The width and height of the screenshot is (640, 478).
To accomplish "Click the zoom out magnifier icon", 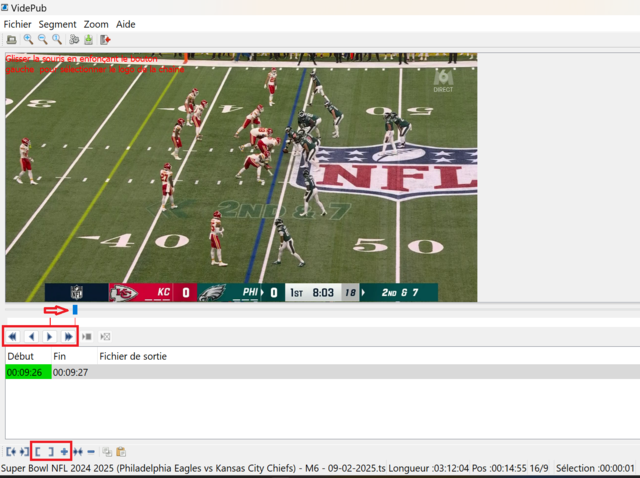I will (x=42, y=40).
